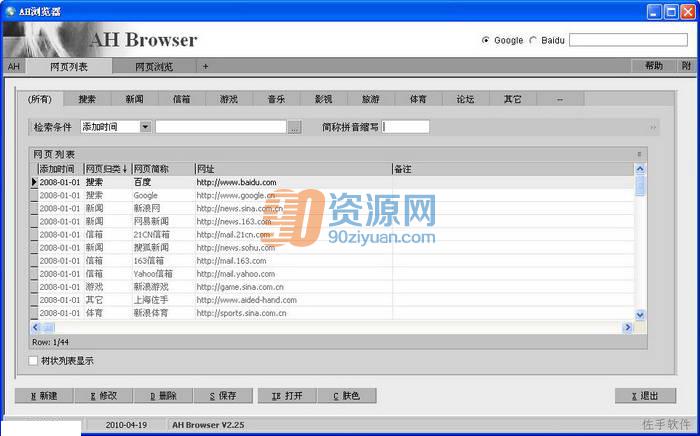Collapse the 网页列表 panel via corner icon
The width and height of the screenshot is (700, 436).
coord(639,154)
